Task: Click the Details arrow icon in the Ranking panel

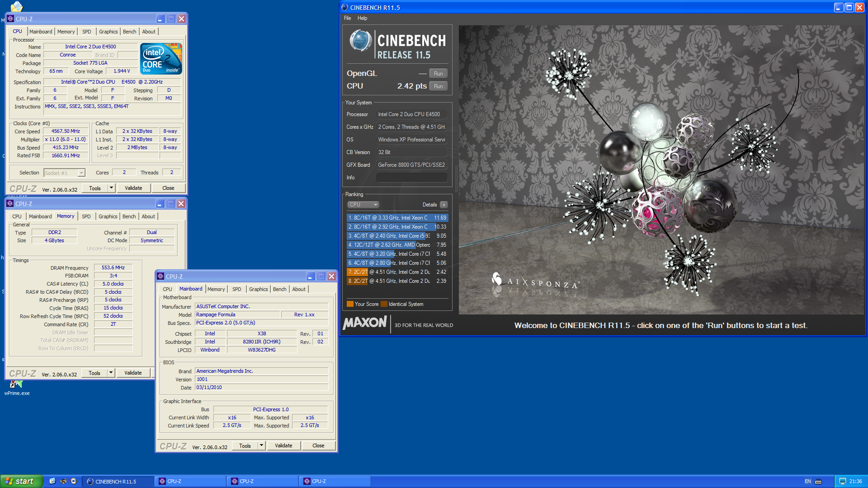Action: coord(444,205)
